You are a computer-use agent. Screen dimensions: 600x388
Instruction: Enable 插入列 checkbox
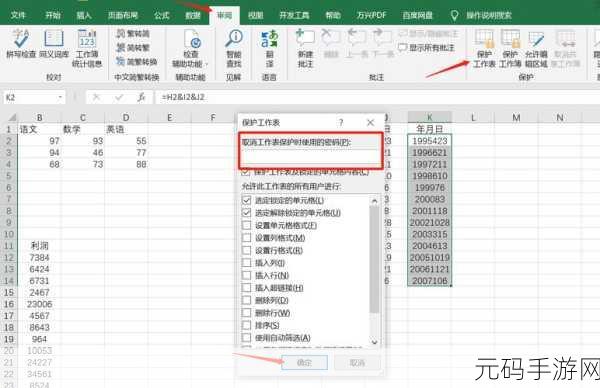[x=246, y=263]
